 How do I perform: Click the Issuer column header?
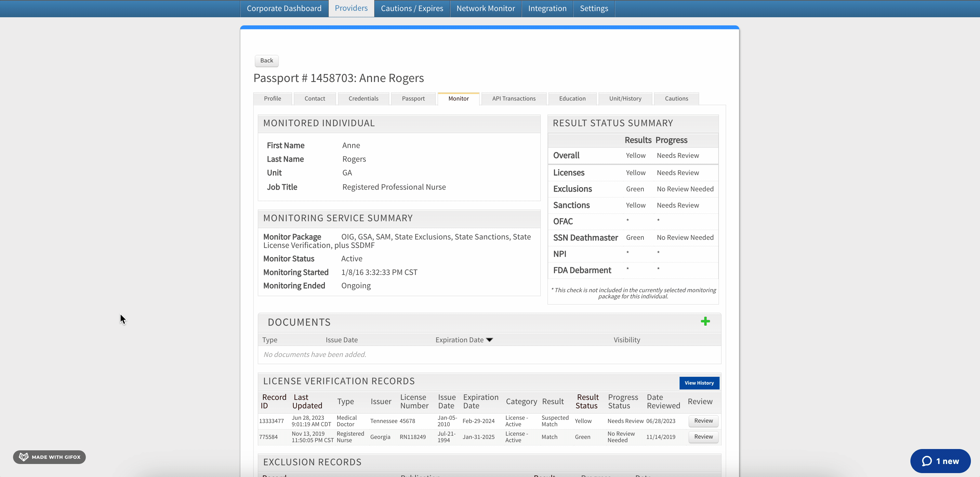click(381, 401)
